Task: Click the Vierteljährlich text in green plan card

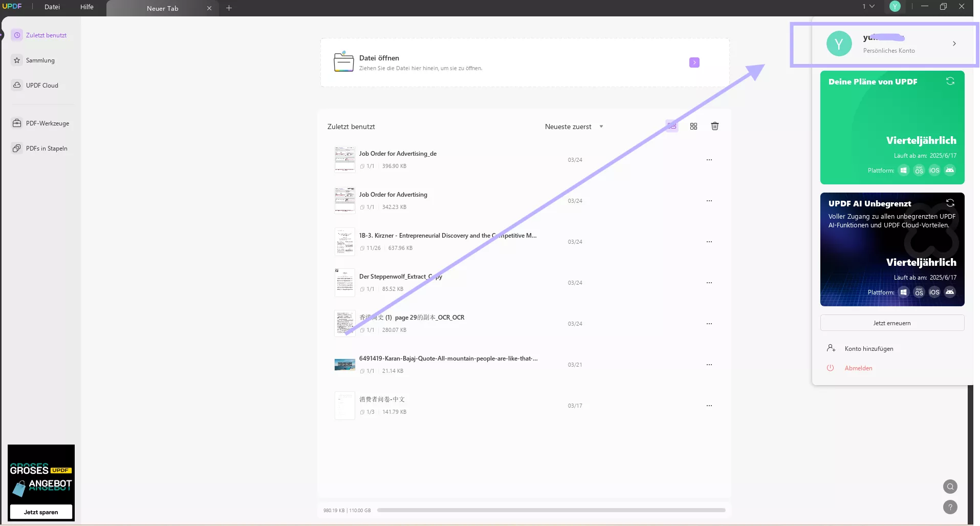Action: [921, 140]
